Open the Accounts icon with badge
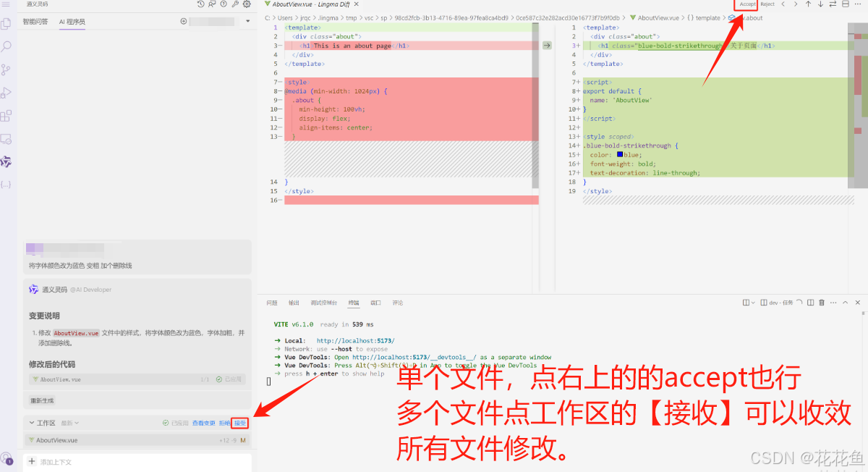This screenshot has width=868, height=472. 7,458
